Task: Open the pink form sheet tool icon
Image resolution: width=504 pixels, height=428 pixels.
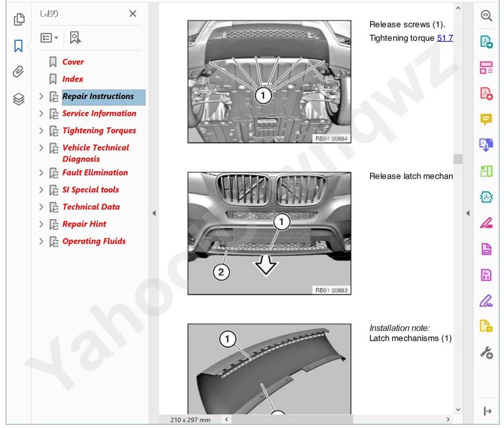Action: tap(486, 275)
